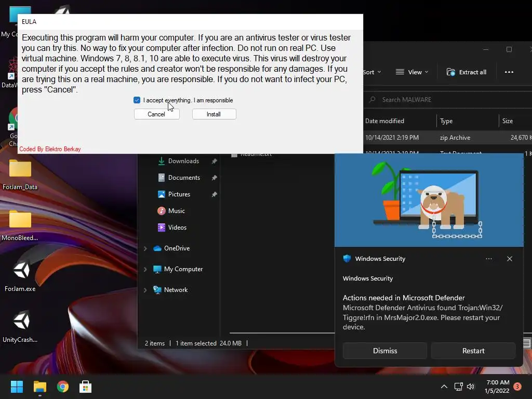
Task: Open the View dropdown in File Explorer
Action: tap(412, 72)
